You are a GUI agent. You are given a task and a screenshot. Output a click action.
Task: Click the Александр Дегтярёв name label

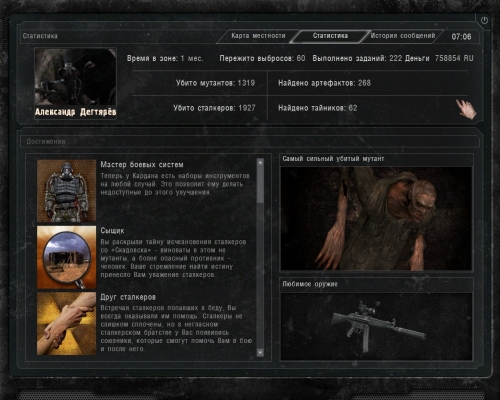[75, 112]
